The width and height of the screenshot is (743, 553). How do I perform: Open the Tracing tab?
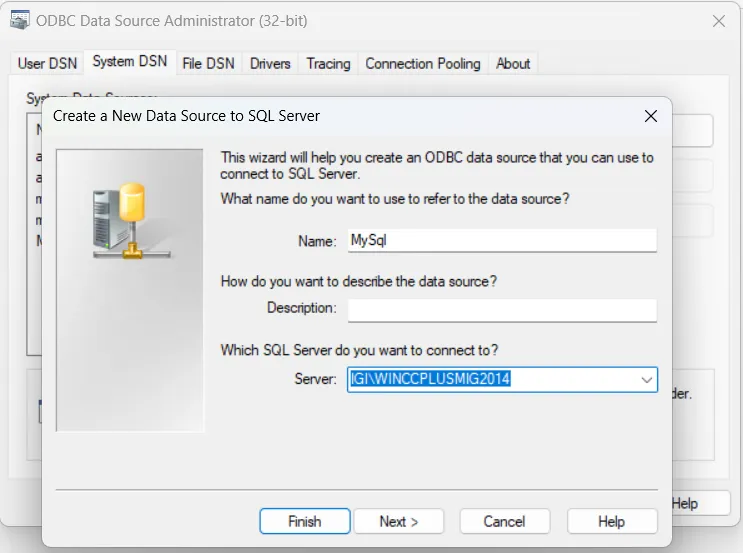click(x=328, y=63)
